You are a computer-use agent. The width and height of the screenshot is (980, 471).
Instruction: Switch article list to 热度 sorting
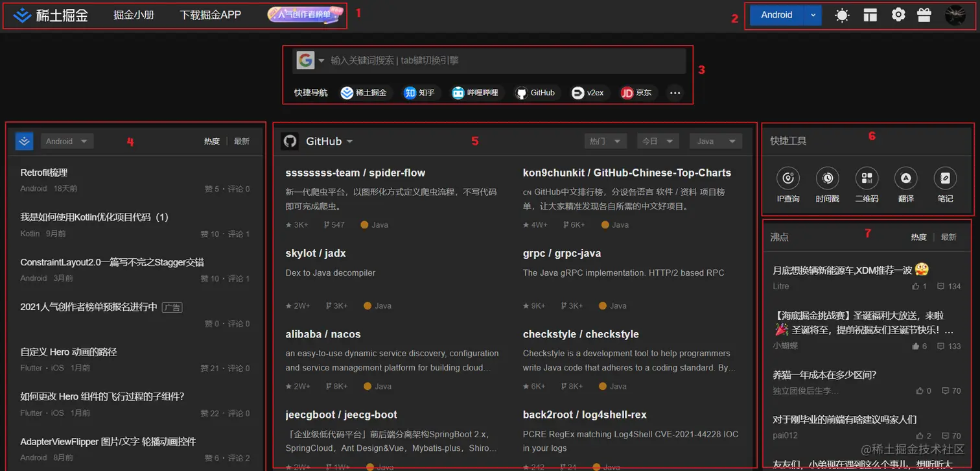tap(212, 141)
